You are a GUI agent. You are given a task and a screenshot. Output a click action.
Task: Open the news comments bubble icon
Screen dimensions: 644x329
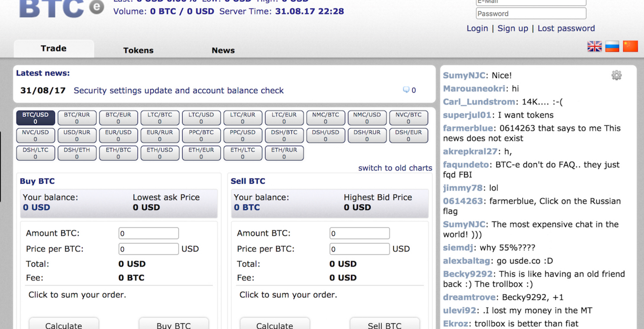tap(406, 90)
